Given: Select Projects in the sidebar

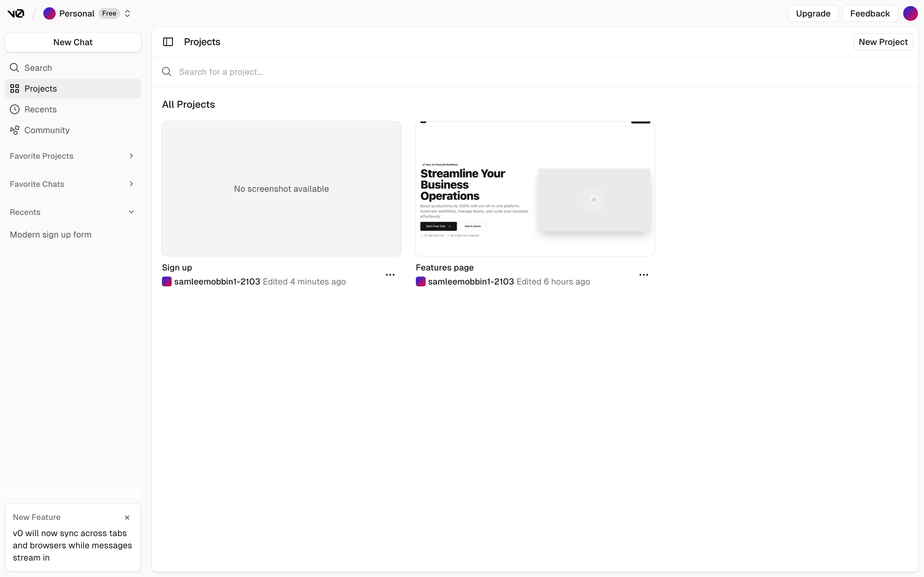Looking at the screenshot, I should (x=40, y=89).
